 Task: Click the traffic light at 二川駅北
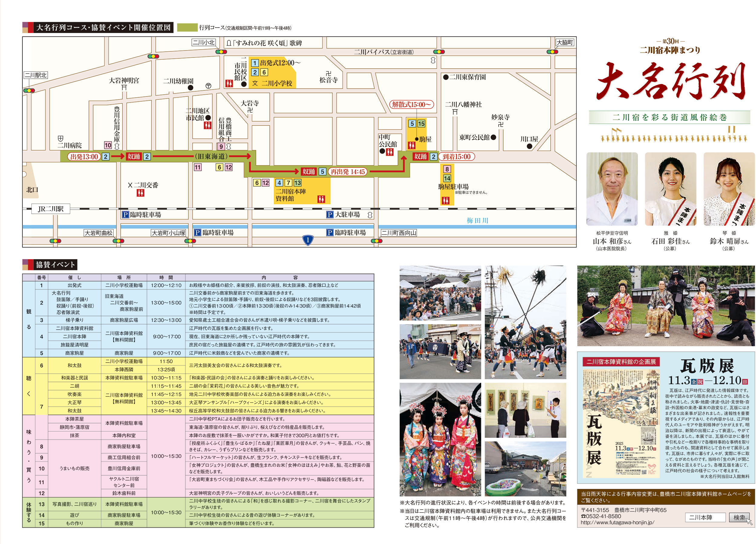29,90
